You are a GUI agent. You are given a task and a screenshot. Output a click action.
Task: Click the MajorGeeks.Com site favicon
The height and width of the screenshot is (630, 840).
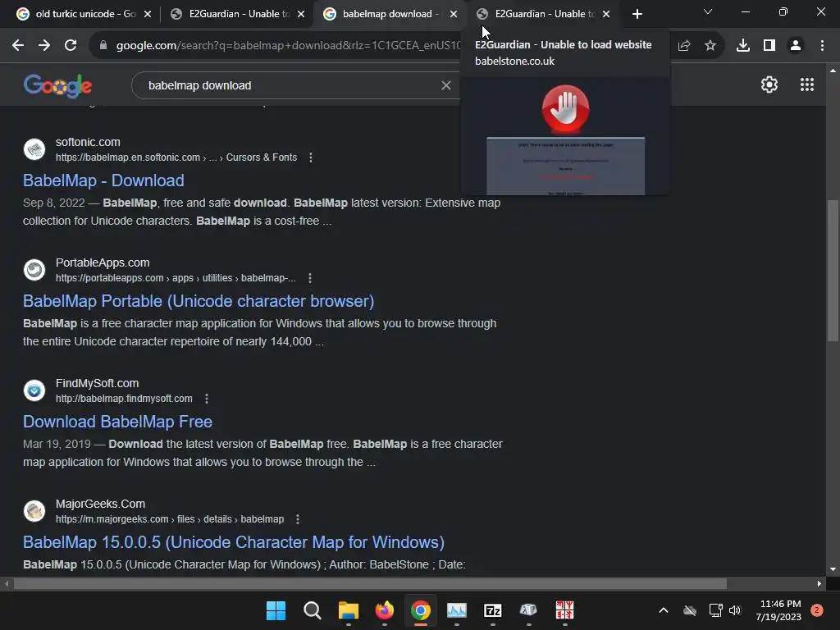(34, 510)
